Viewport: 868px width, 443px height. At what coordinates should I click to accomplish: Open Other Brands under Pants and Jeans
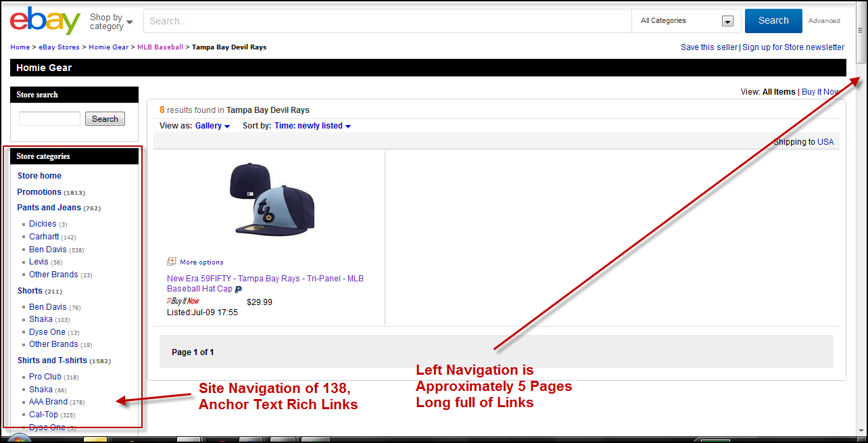click(x=53, y=275)
